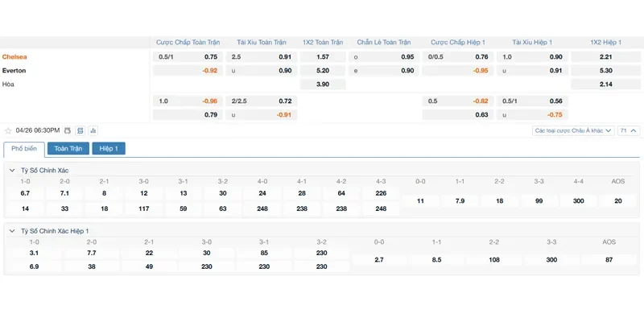Switch to the Toàn Trận tab
644x322 pixels.
pyautogui.click(x=68, y=149)
